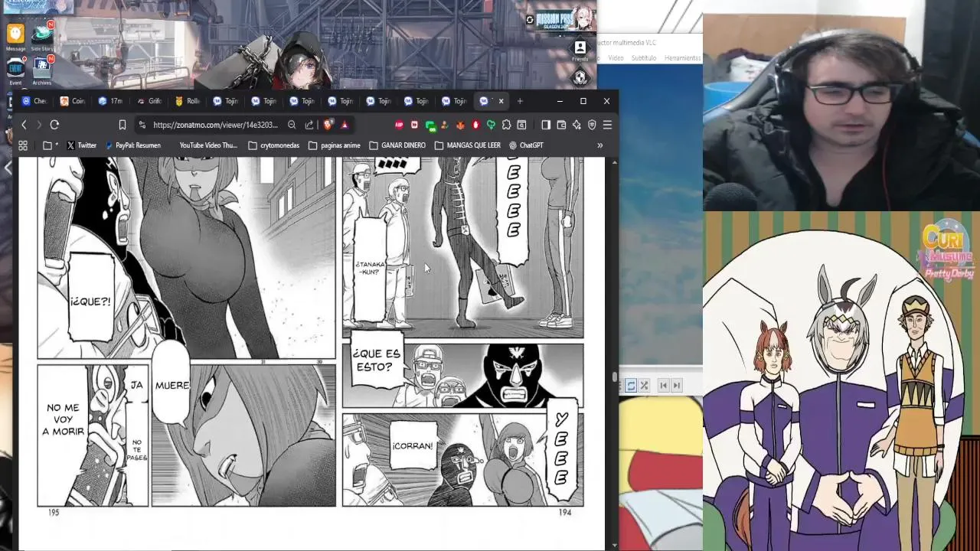This screenshot has height=551, width=980.
Task: Open the orange fox extension icon
Action: (460, 125)
